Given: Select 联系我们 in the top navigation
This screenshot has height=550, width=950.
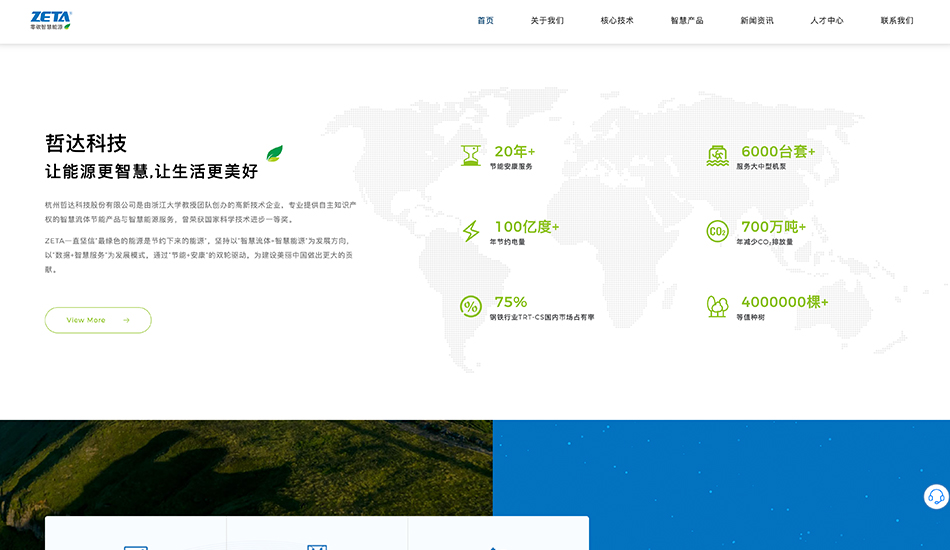Looking at the screenshot, I should click(897, 21).
